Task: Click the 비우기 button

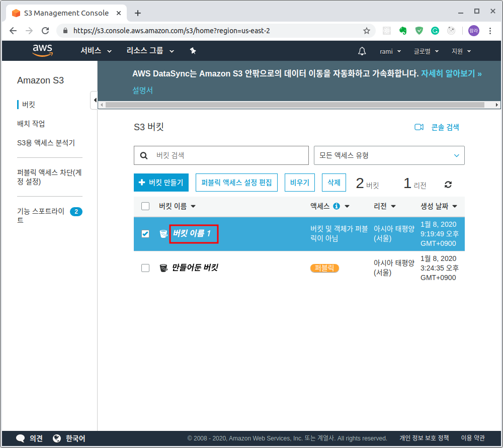Action: 300,183
